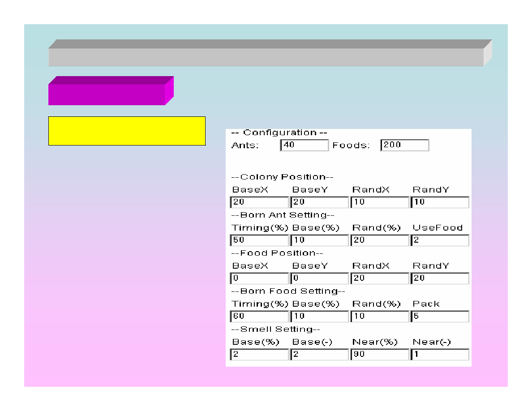The width and height of the screenshot is (532, 411).
Task: Select Smell Setting Near(%) field
Action: (380, 355)
